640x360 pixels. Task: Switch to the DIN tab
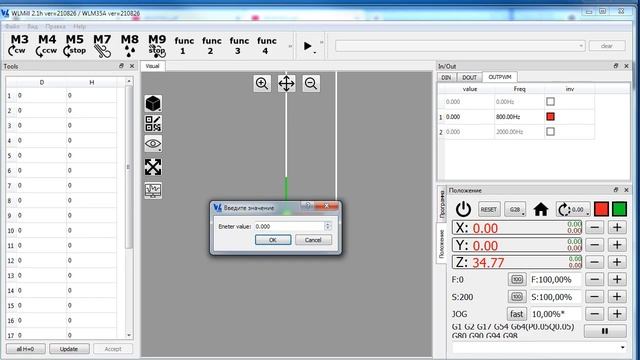point(446,77)
